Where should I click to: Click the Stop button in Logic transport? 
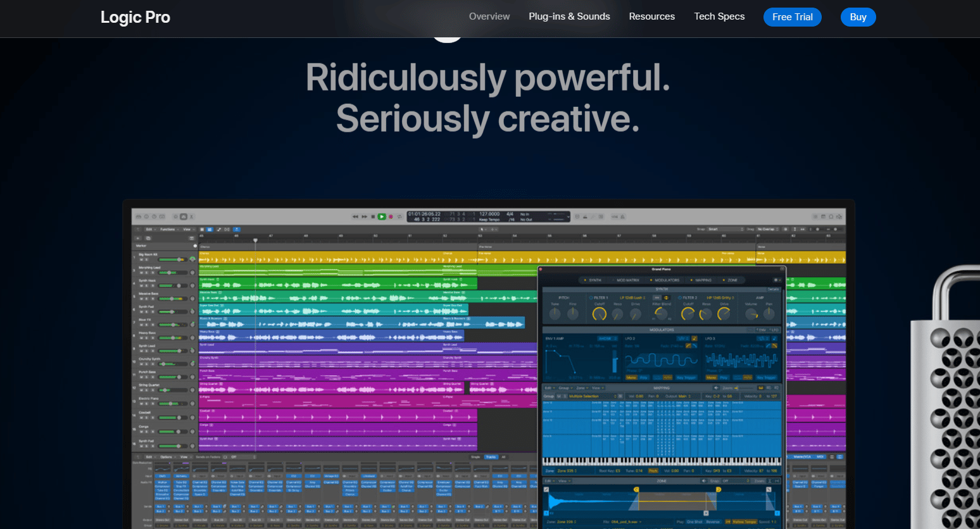pyautogui.click(x=373, y=216)
